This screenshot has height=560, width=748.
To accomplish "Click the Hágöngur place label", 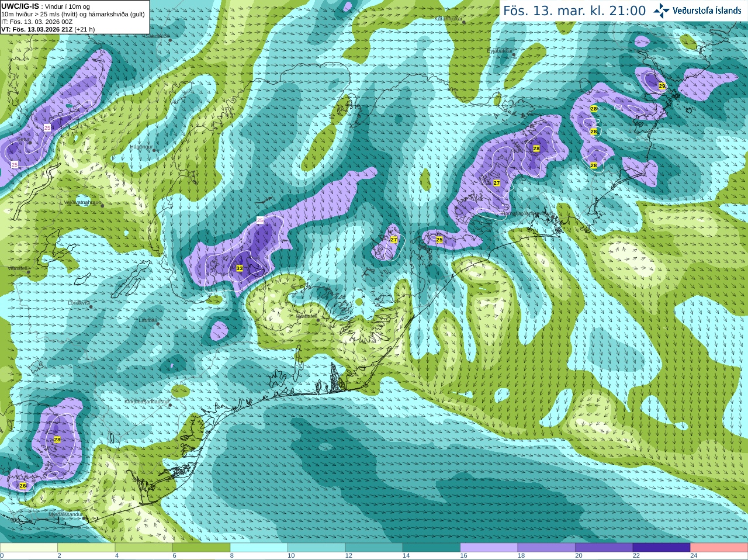I will pyautogui.click(x=141, y=147).
